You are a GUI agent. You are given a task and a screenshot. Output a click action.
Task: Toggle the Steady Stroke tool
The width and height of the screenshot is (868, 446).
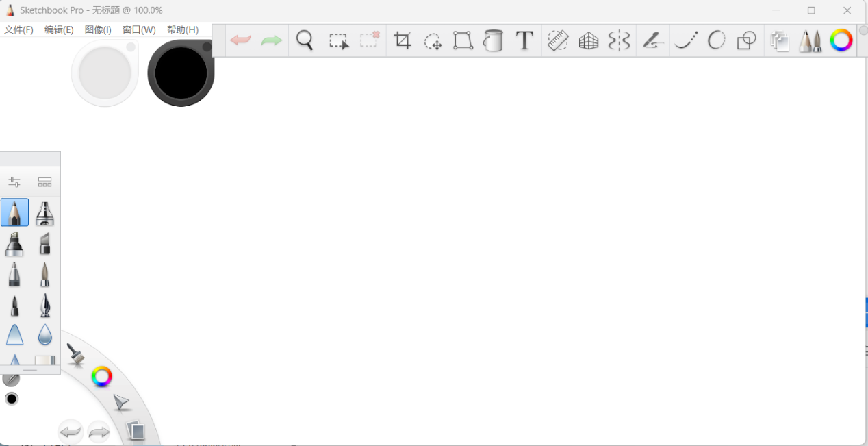(653, 40)
